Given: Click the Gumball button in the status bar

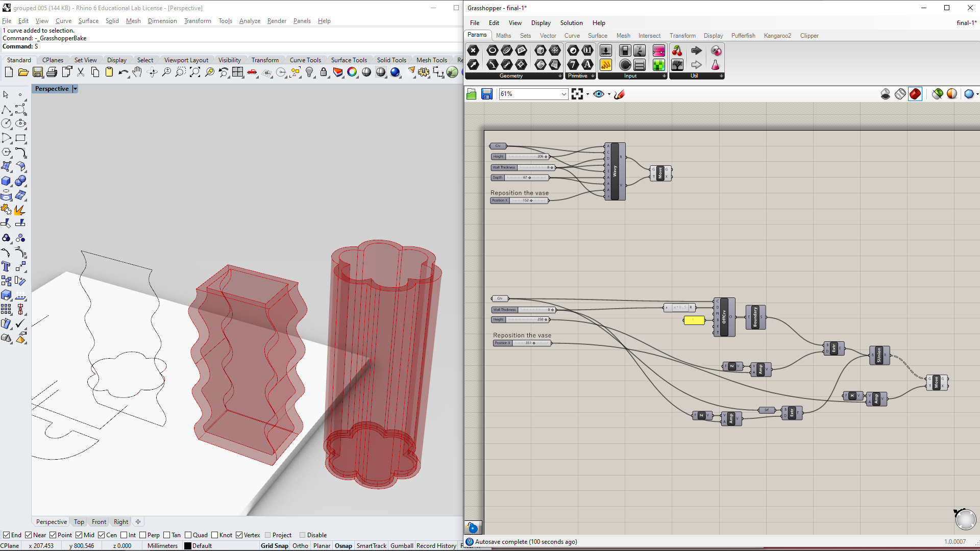Looking at the screenshot, I should point(402,545).
